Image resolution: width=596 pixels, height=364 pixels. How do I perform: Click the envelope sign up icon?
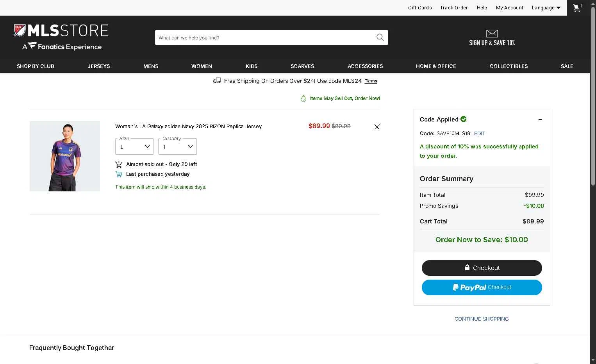click(492, 34)
